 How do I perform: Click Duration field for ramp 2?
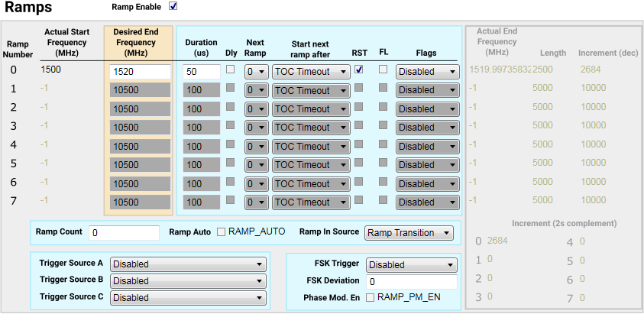click(202, 109)
